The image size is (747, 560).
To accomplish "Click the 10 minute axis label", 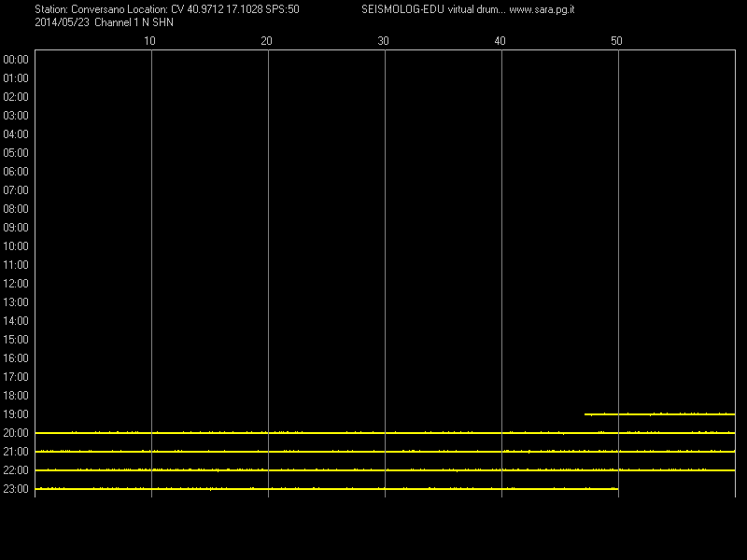I will pyautogui.click(x=149, y=41).
